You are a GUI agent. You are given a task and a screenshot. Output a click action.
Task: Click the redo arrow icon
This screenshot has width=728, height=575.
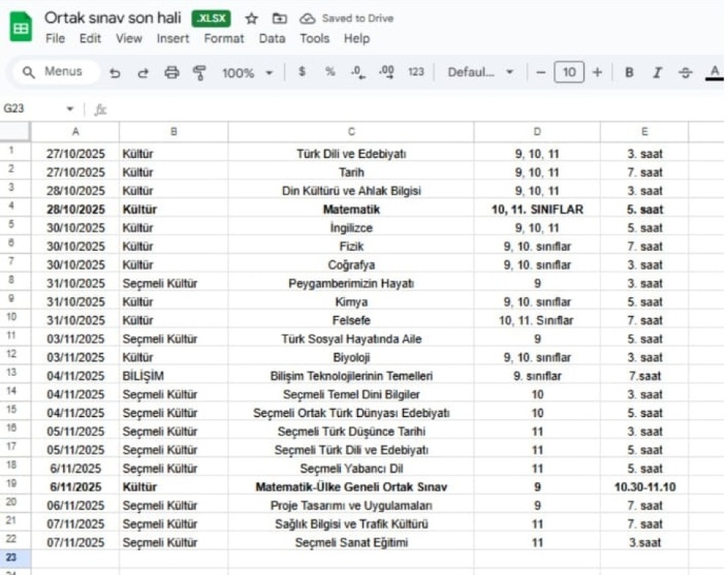pyautogui.click(x=143, y=73)
